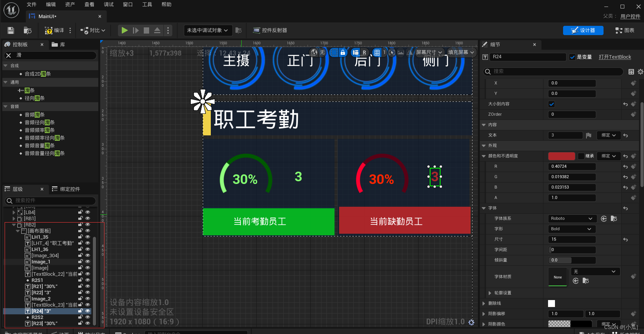The height and width of the screenshot is (334, 644).
Task: Start the Play simulation button
Action: 124,30
